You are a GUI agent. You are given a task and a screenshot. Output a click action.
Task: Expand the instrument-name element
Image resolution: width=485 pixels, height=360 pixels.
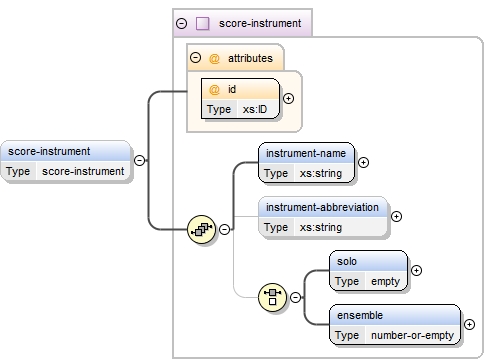click(x=363, y=162)
